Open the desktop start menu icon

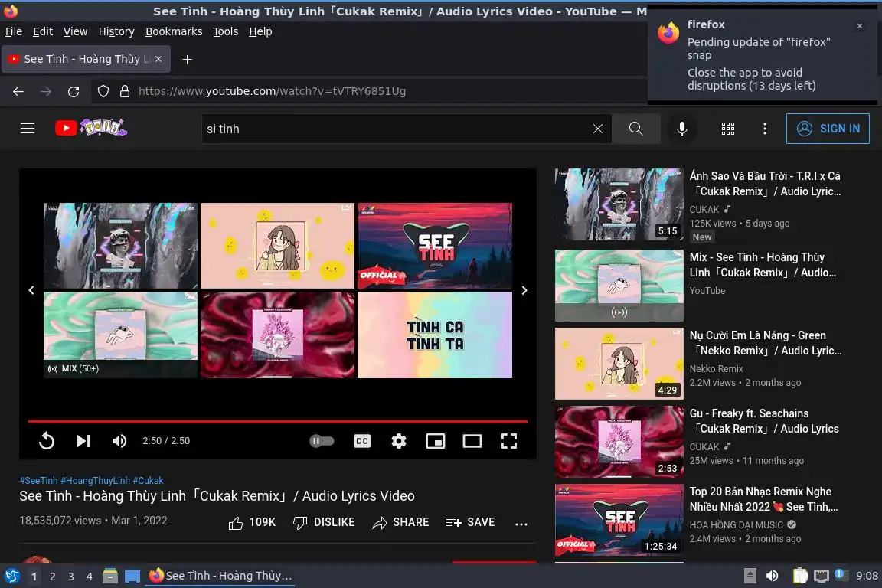pyautogui.click(x=11, y=577)
